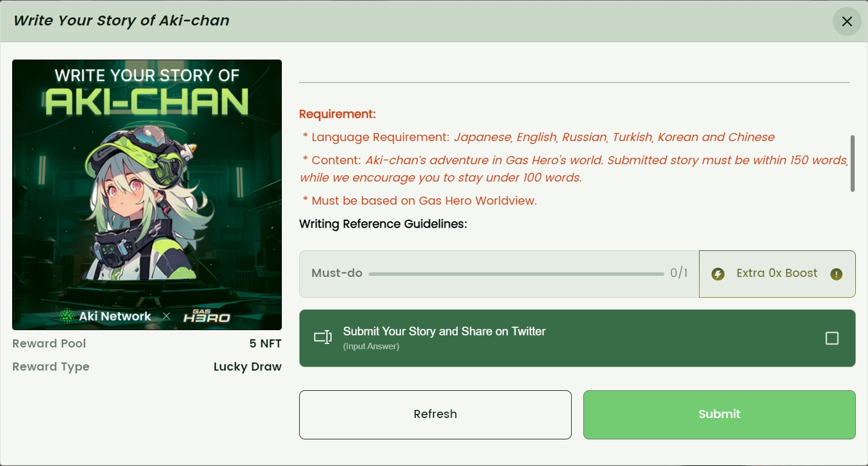The width and height of the screenshot is (868, 466).
Task: Click the lightning bolt boost icon
Action: tap(718, 274)
